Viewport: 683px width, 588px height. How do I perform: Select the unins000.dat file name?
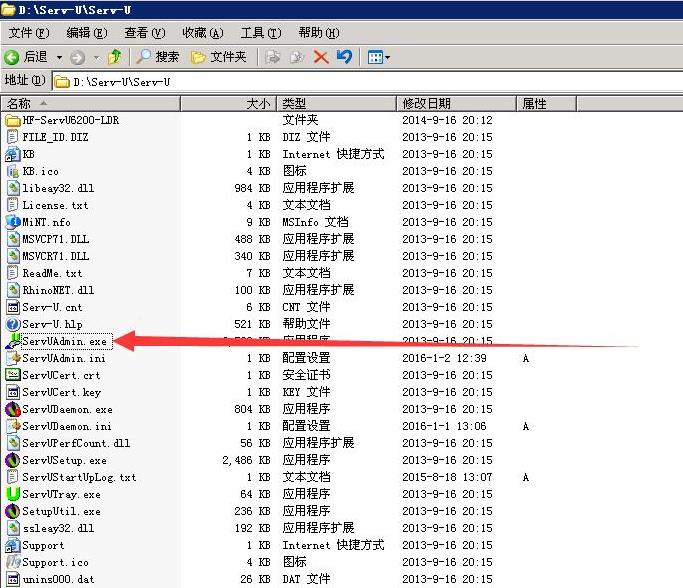[x=58, y=579]
